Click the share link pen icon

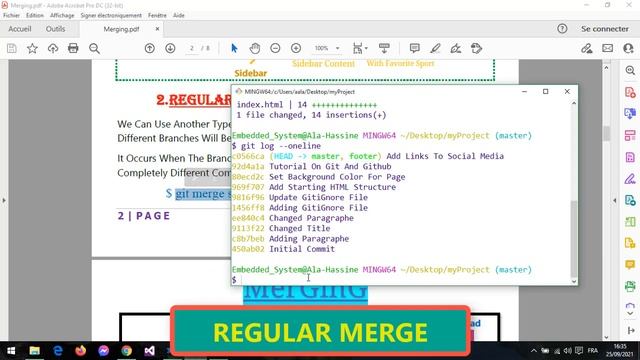[587, 49]
